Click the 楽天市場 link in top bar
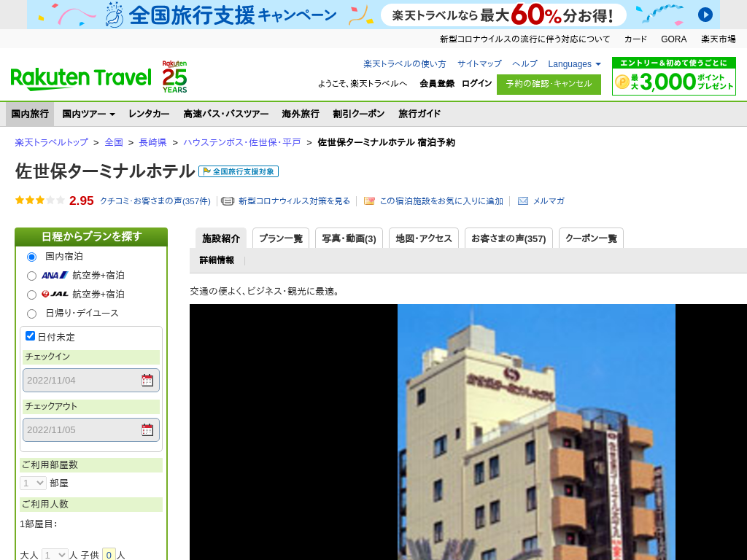This screenshot has width=747, height=560. click(x=719, y=39)
